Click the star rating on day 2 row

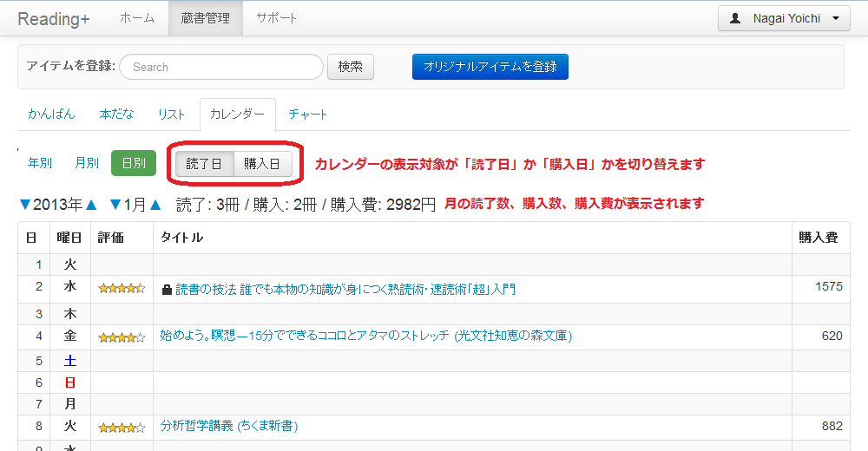(122, 288)
